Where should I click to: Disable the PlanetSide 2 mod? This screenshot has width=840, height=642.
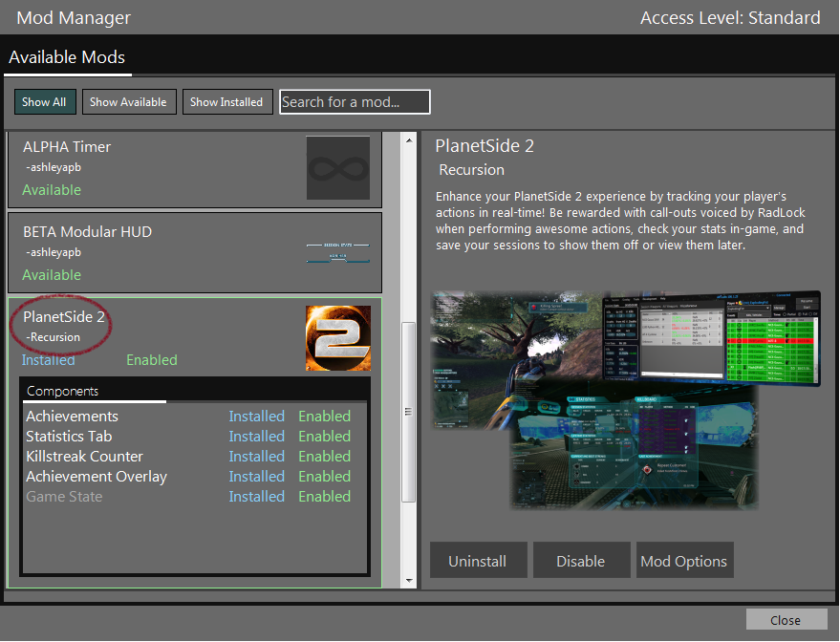point(581,561)
